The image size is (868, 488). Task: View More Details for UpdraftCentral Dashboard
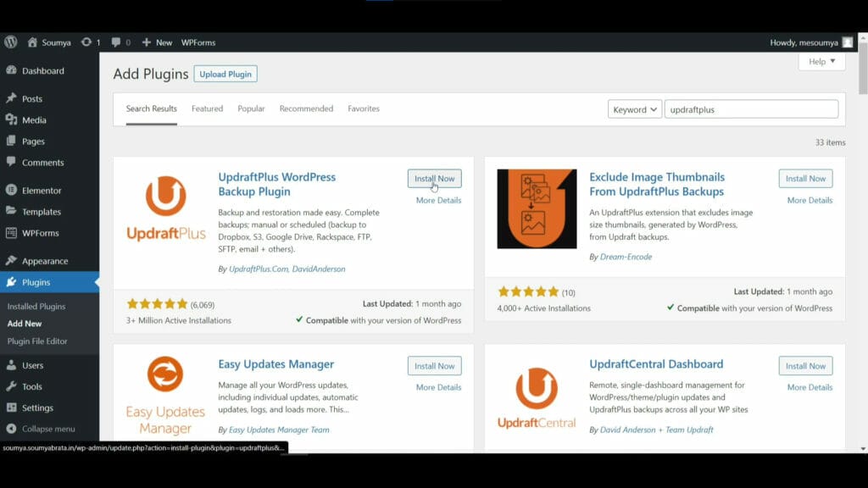(x=810, y=386)
